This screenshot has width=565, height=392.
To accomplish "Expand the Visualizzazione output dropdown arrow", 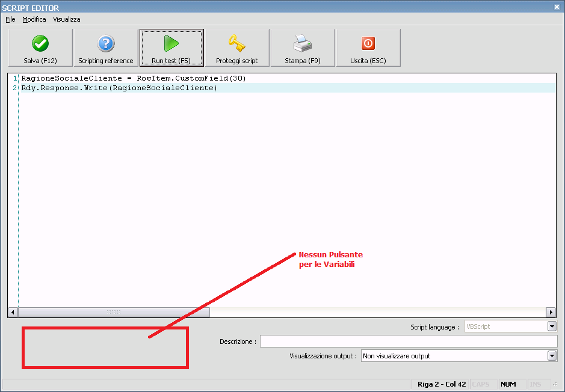I will 552,356.
